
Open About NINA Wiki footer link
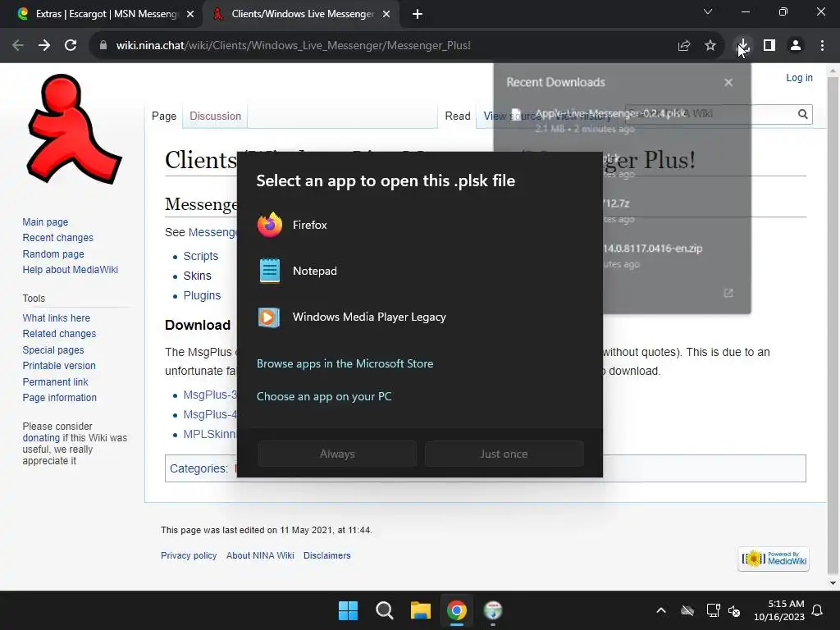260,555
